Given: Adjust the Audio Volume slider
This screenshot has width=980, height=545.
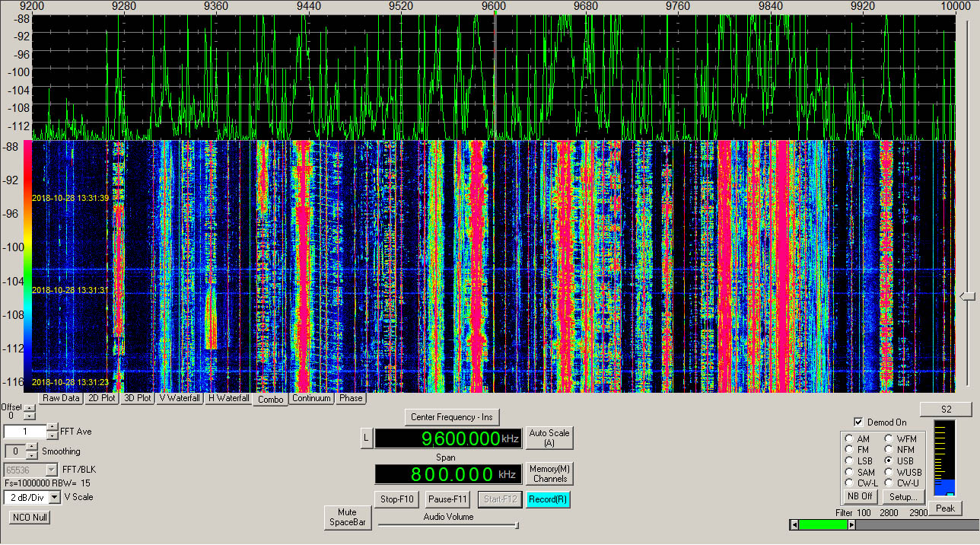Looking at the screenshot, I should click(x=449, y=524).
